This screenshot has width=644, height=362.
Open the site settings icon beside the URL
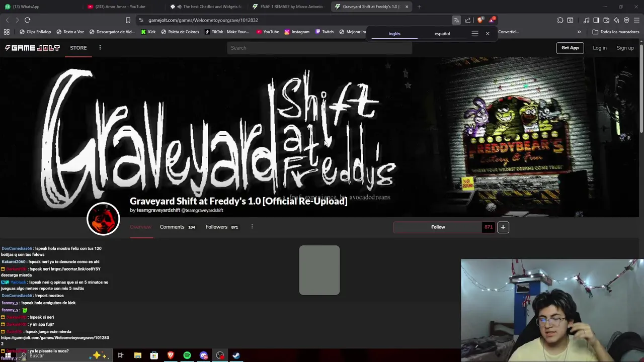coord(141,20)
